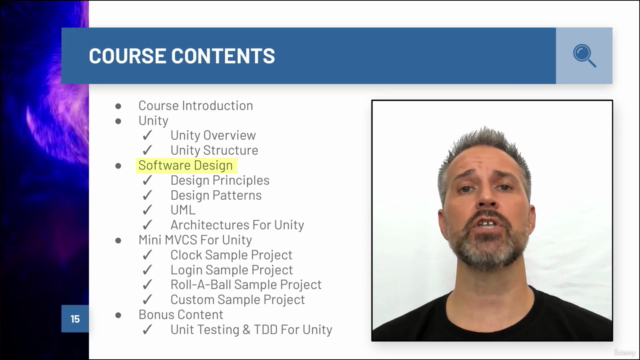This screenshot has height=360, width=640.
Task: Click 'Roll-A-Ball Sample Project' entry
Action: [x=246, y=285]
